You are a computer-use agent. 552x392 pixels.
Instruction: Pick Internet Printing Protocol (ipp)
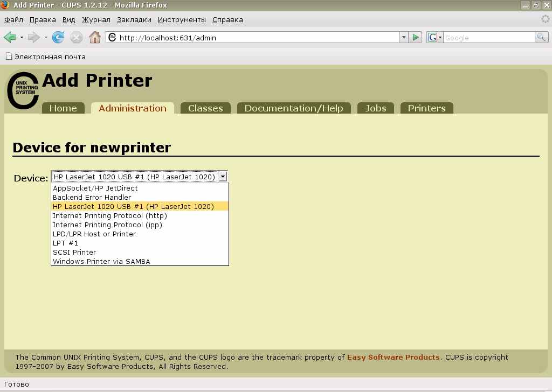click(140, 225)
